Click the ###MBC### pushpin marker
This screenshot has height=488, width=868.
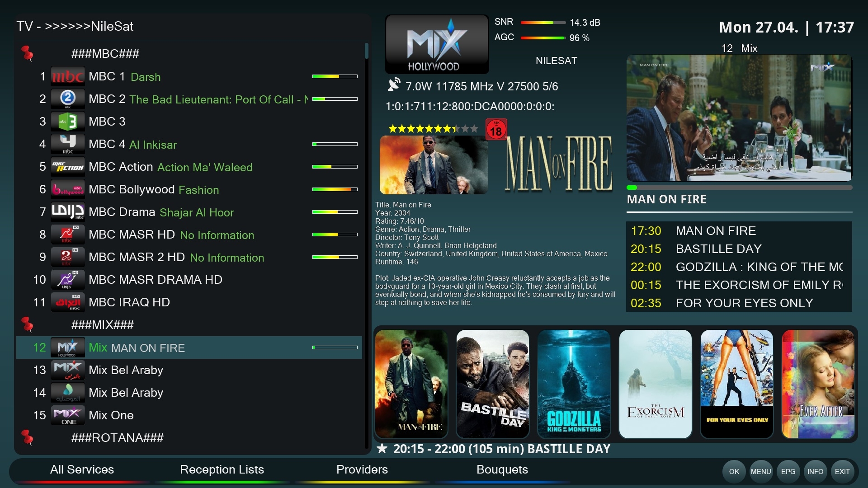(x=28, y=53)
